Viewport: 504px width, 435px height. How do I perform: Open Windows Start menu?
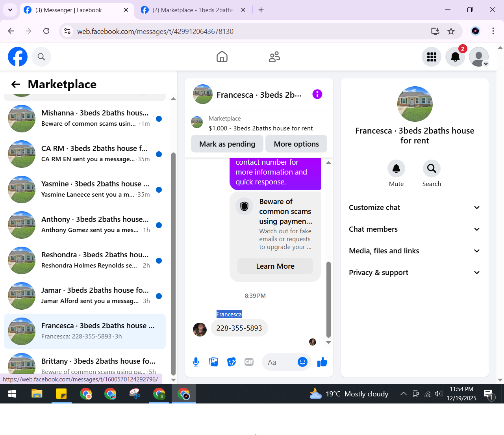click(12, 394)
